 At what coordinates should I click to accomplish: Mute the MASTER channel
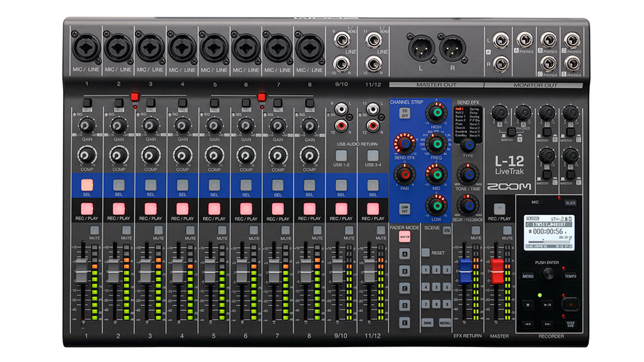pos(508,230)
